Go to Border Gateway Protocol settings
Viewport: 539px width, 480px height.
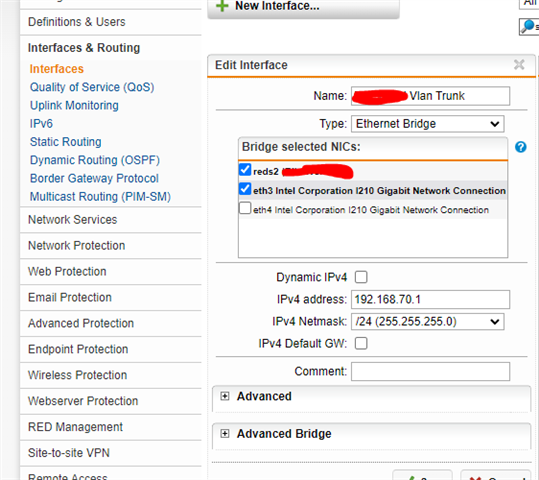click(x=94, y=178)
